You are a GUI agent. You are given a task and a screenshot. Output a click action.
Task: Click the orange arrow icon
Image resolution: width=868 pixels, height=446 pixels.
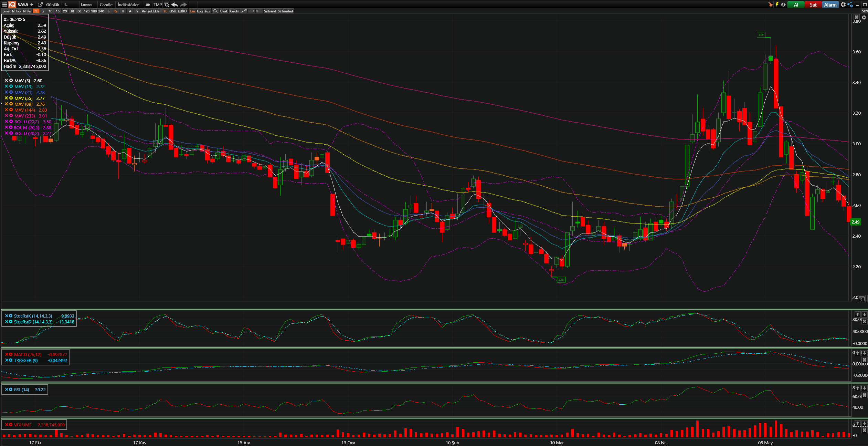point(770,4)
